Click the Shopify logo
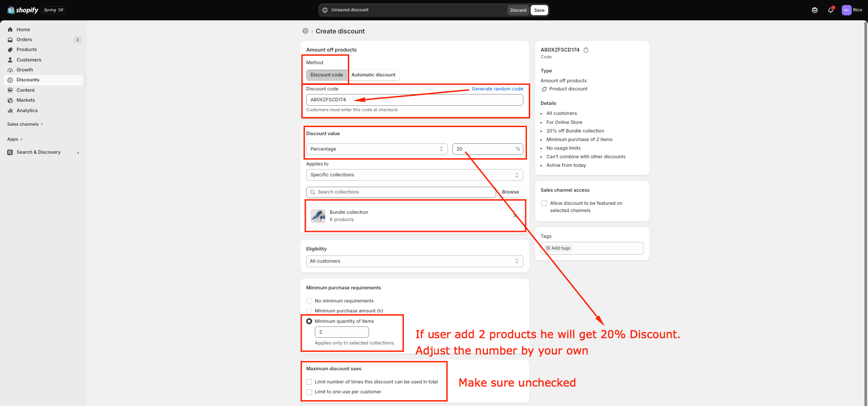The image size is (868, 406). tap(23, 10)
